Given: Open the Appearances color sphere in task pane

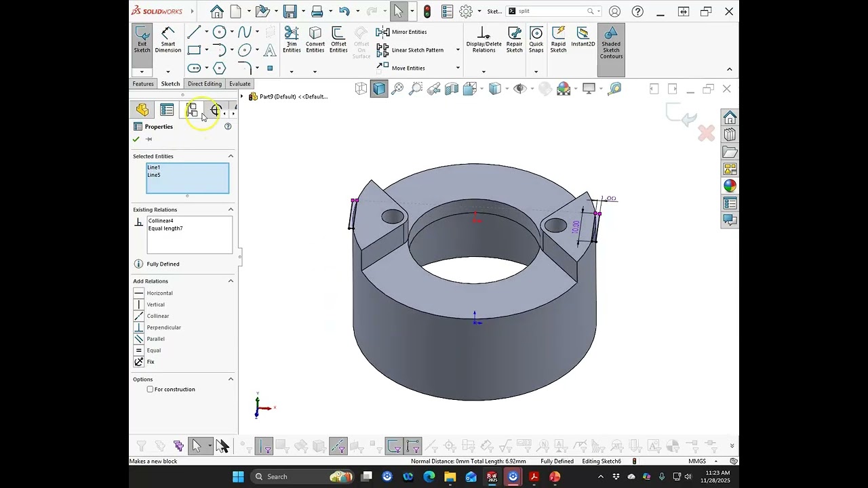Looking at the screenshot, I should (730, 186).
